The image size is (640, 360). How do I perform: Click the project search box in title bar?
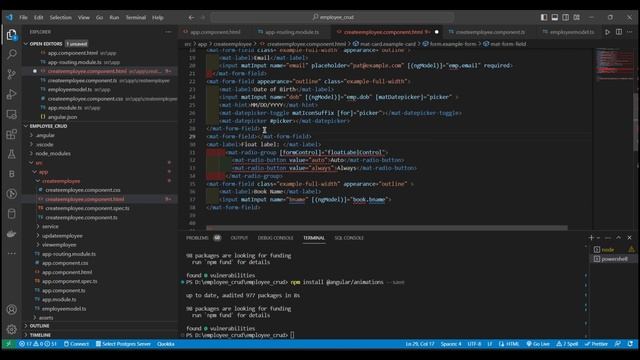click(332, 18)
